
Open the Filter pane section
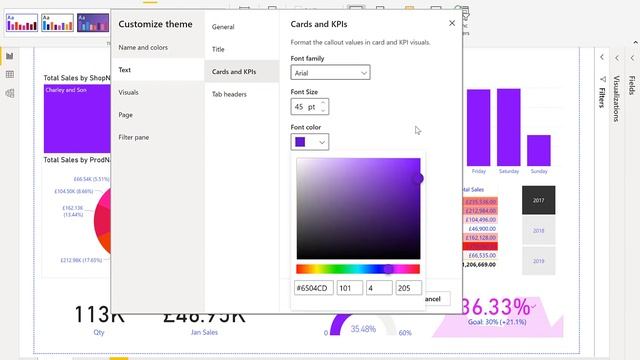[158, 137]
